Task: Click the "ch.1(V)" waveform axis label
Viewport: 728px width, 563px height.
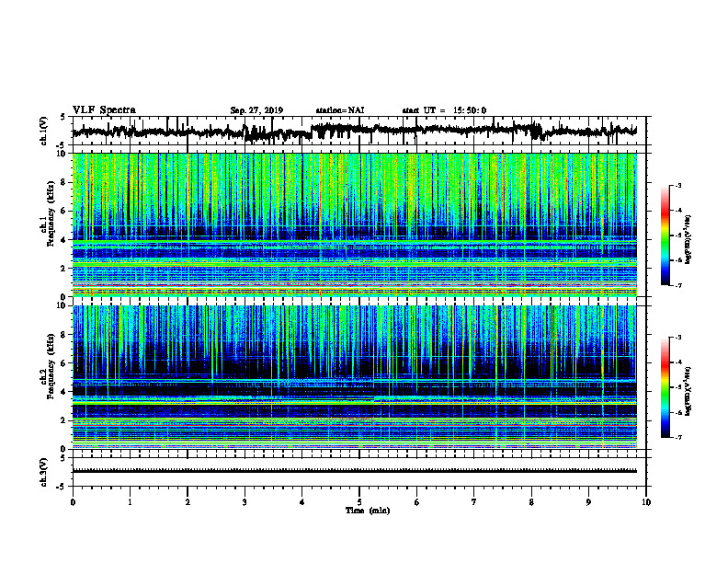Action: pyautogui.click(x=44, y=131)
